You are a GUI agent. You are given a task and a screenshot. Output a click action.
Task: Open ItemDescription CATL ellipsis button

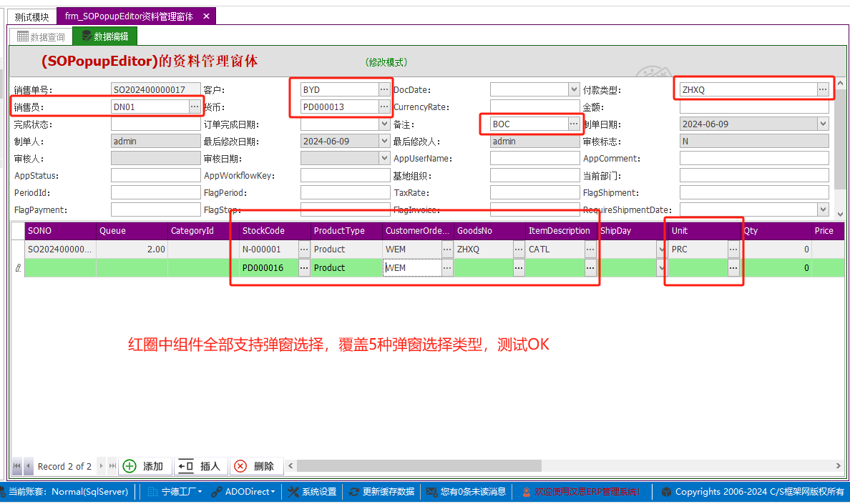pyautogui.click(x=590, y=249)
